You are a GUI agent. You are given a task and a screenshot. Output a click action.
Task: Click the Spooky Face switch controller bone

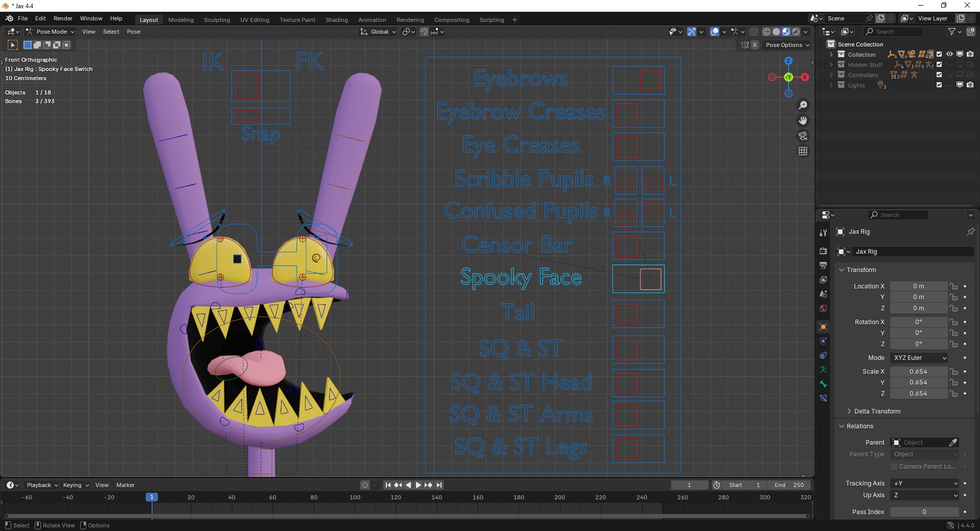point(650,279)
